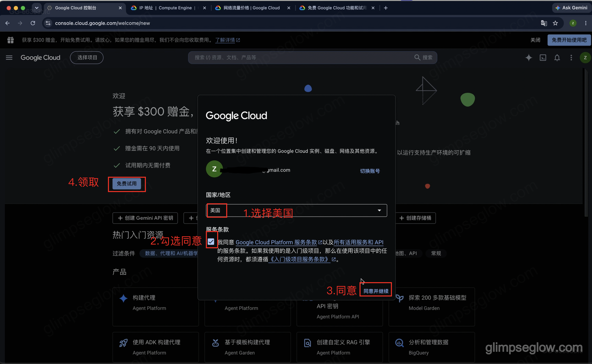Expand the 国家/地区 country dropdown
The image size is (592, 364).
tap(297, 210)
